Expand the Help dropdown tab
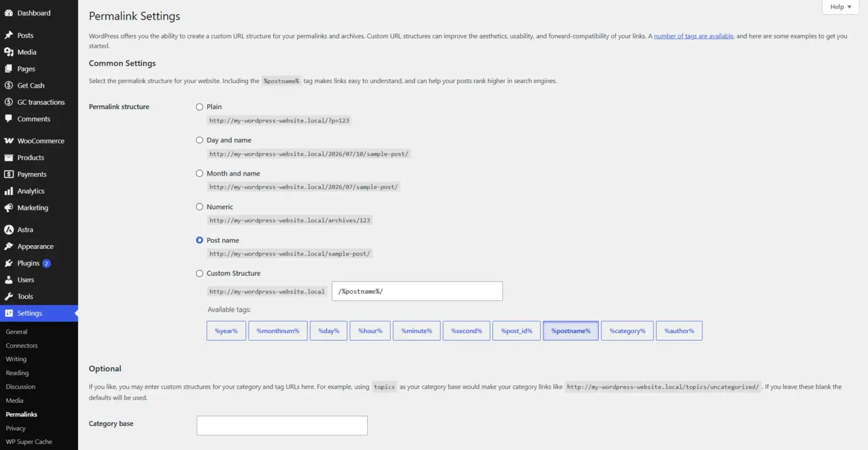Image resolution: width=868 pixels, height=450 pixels. [840, 7]
